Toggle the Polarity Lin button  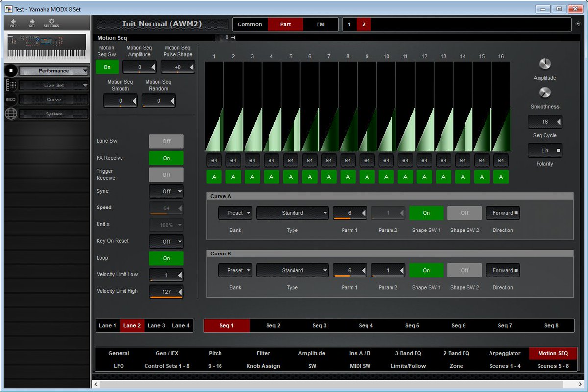tap(545, 150)
